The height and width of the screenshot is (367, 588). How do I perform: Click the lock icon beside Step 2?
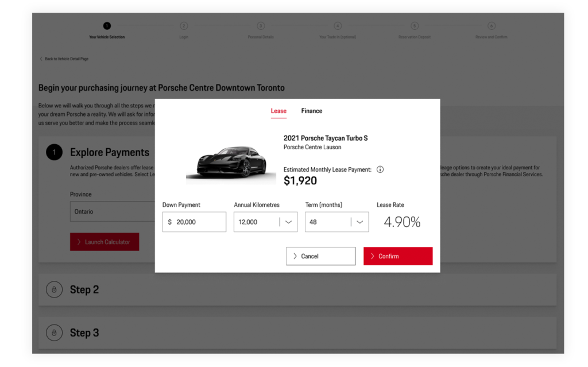coord(55,289)
